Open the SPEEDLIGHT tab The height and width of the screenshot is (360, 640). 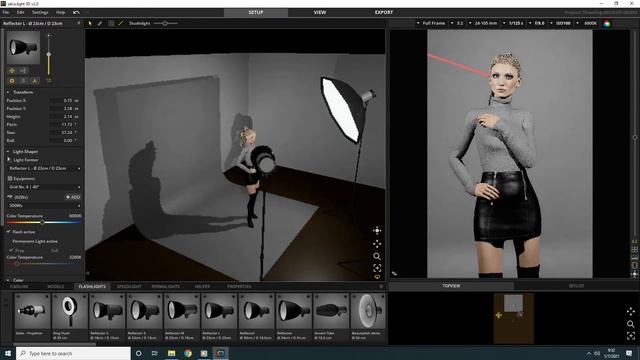click(x=129, y=287)
